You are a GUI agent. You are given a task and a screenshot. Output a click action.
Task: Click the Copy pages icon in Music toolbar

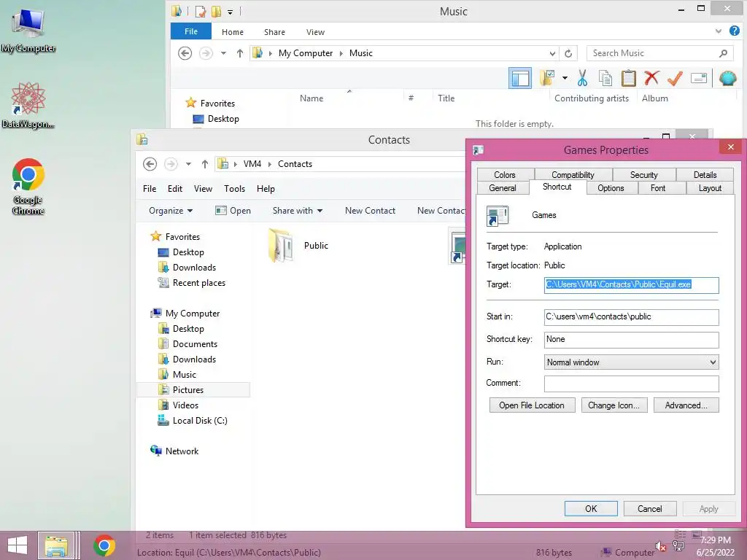click(605, 78)
